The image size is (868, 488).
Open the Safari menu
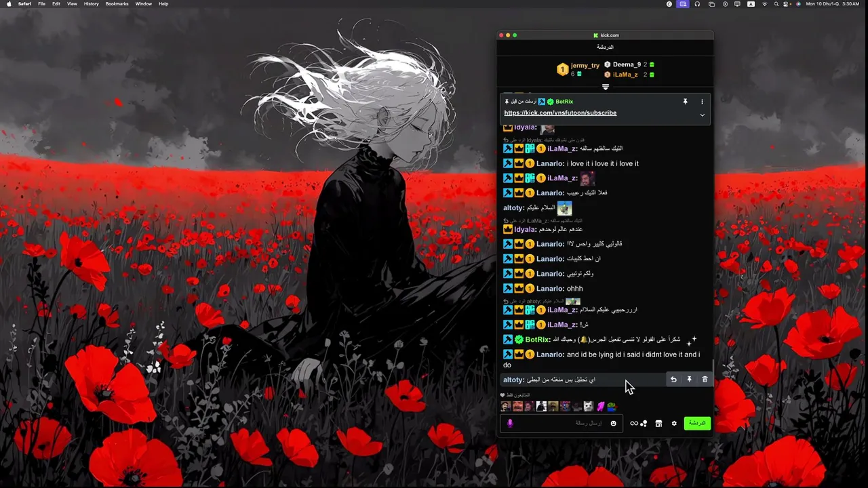(x=24, y=4)
